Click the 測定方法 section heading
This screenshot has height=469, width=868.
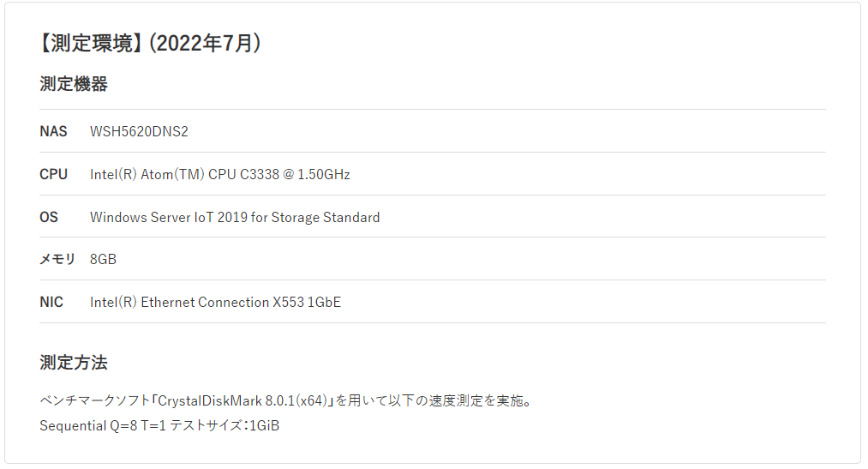(x=74, y=363)
